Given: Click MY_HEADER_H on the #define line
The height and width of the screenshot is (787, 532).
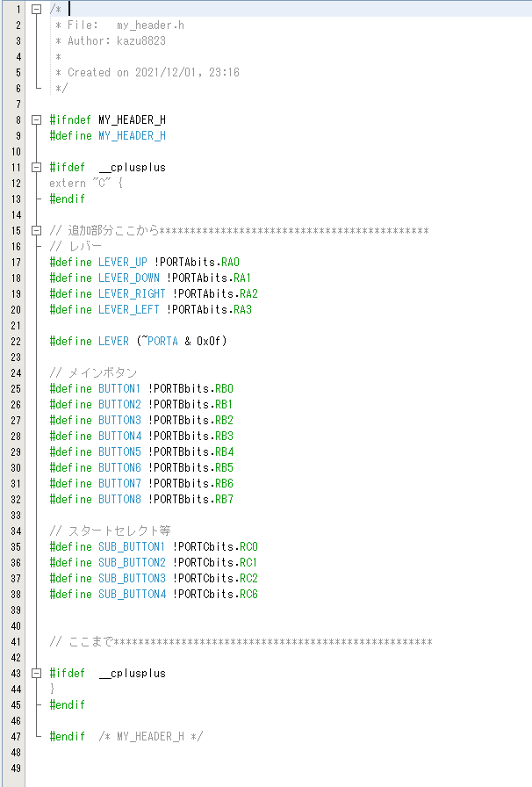Looking at the screenshot, I should 132,135.
